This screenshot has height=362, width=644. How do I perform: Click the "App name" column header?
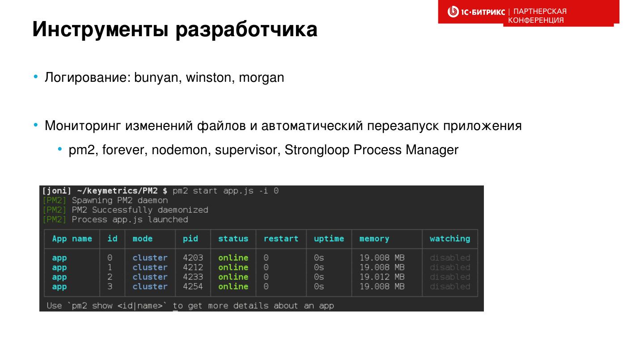pos(72,239)
